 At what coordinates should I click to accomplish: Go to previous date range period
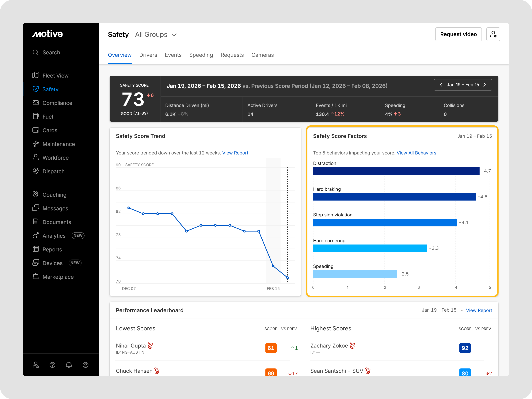[x=441, y=85]
